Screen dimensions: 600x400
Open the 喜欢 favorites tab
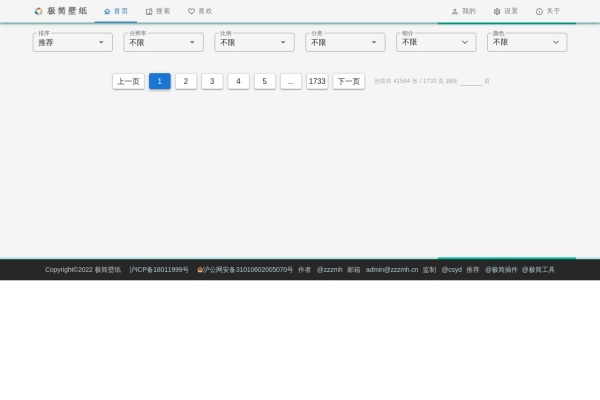click(x=200, y=12)
